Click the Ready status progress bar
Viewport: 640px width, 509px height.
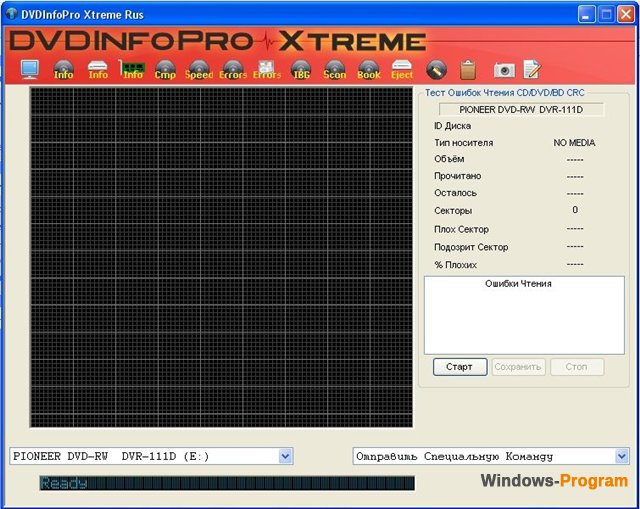click(227, 483)
